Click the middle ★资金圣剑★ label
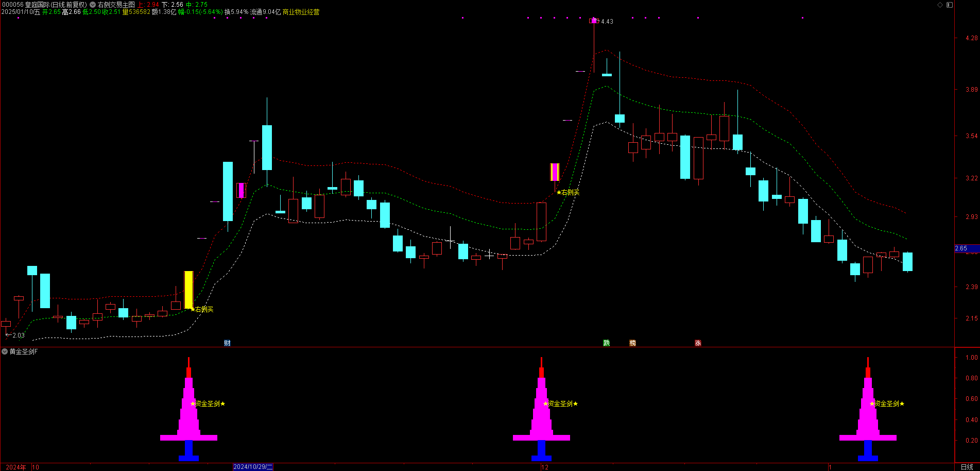The width and height of the screenshot is (980, 471). click(x=561, y=403)
